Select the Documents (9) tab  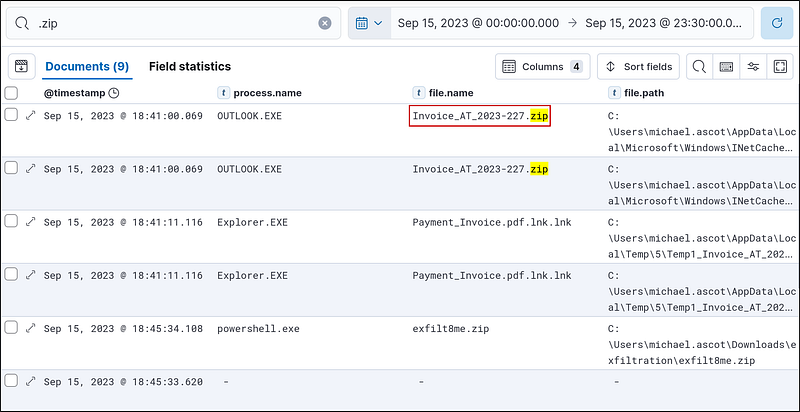[86, 67]
